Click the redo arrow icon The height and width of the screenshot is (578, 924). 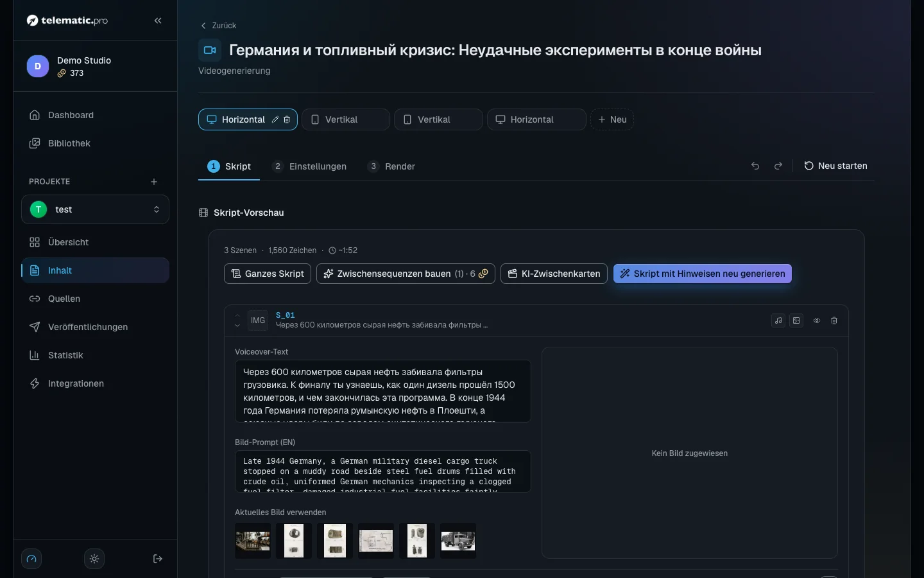[x=778, y=166]
